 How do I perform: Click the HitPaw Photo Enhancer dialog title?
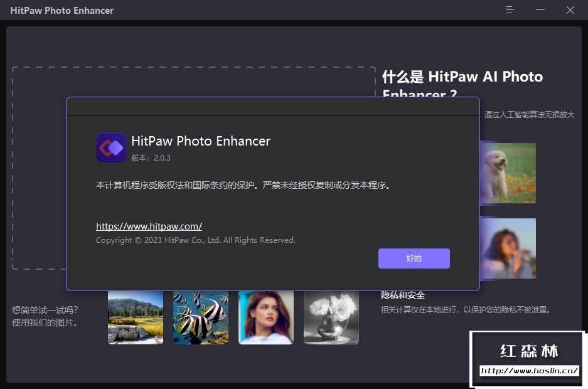coord(201,141)
